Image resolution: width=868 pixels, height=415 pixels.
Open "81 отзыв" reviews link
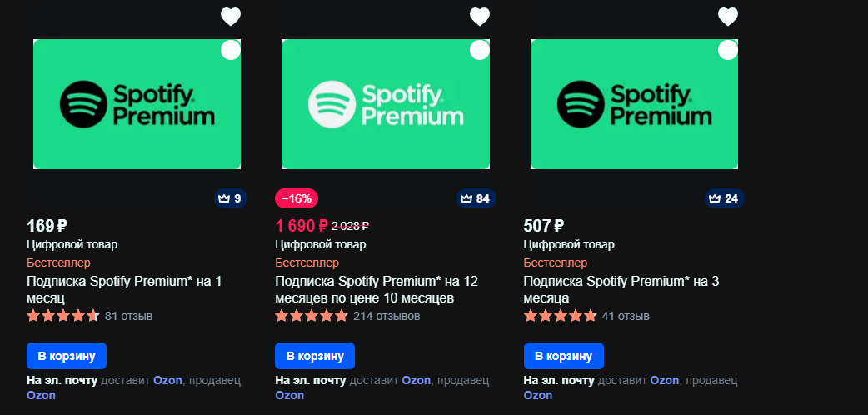tap(128, 317)
